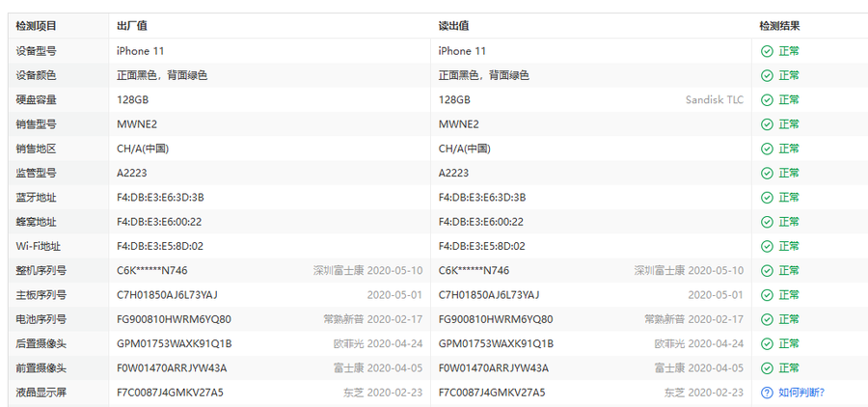Click the green check icon in 蓝牙地址 row
The width and height of the screenshot is (868, 407).
[767, 198]
